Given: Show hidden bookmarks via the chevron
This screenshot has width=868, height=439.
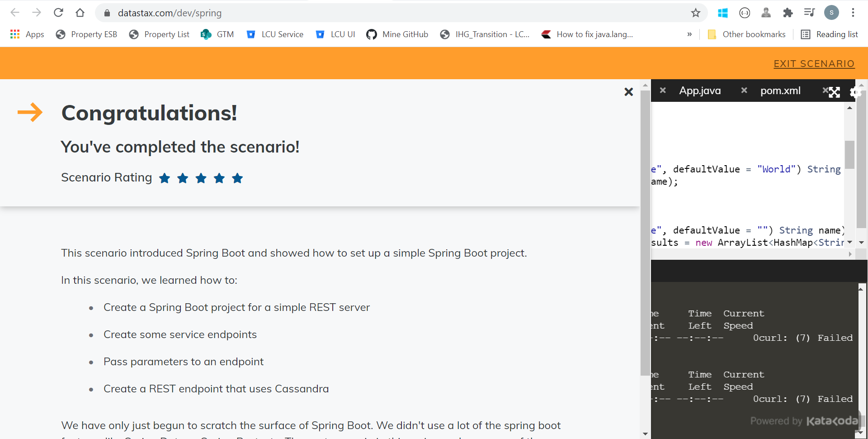Looking at the screenshot, I should pos(689,34).
